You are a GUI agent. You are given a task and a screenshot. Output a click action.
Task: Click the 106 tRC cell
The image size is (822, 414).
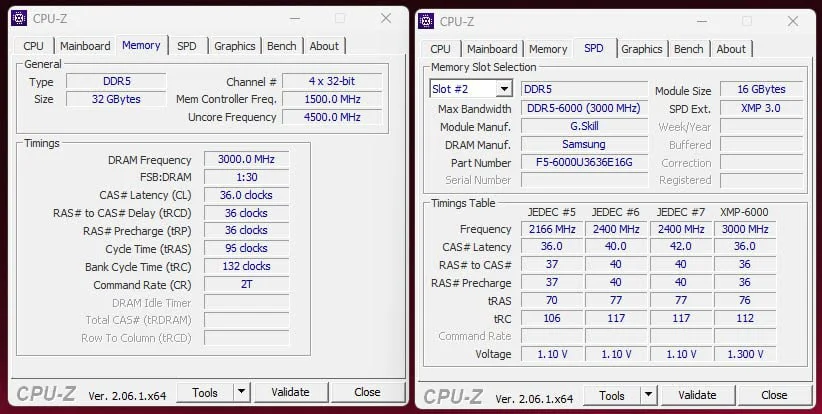(x=552, y=319)
